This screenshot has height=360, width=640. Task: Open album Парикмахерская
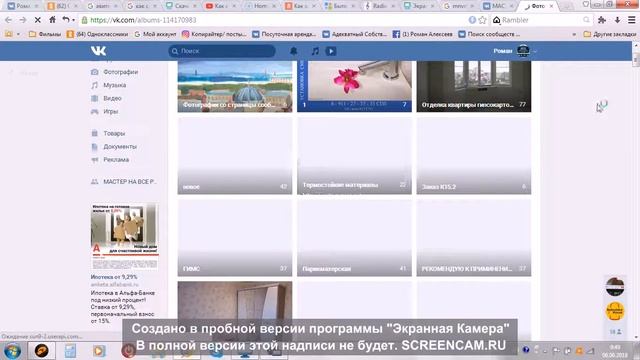click(354, 238)
